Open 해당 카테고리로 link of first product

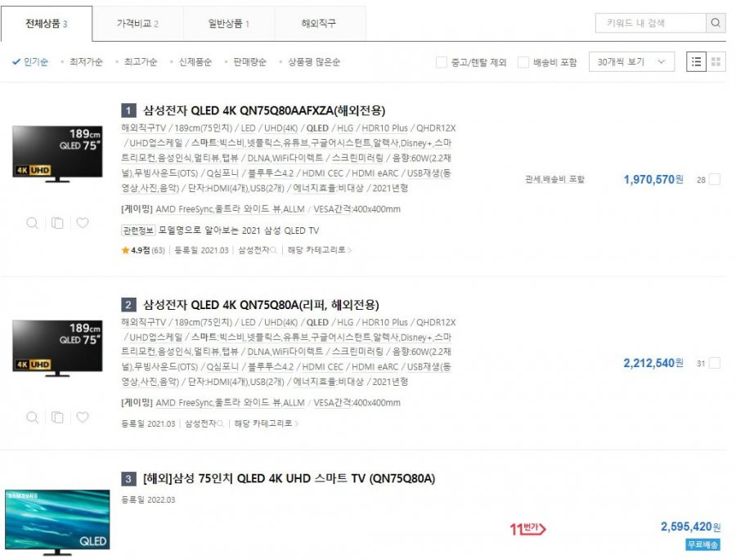319,250
